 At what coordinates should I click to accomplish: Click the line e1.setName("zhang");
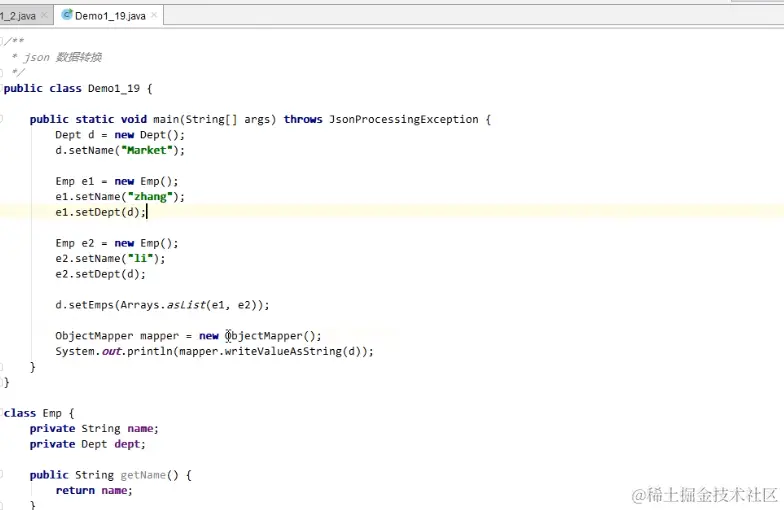[120, 196]
